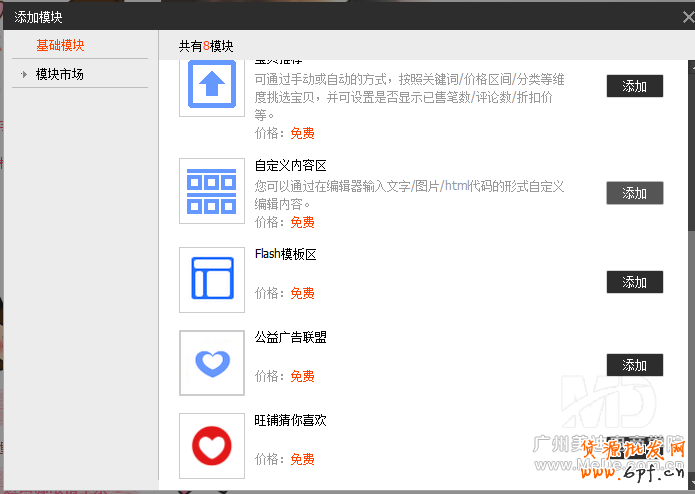Add the Flash模板区 module
This screenshot has width=695, height=494.
click(634, 282)
